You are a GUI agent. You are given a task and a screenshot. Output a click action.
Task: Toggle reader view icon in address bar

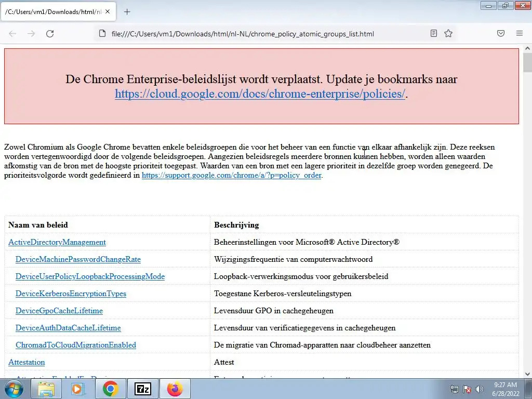click(x=434, y=33)
